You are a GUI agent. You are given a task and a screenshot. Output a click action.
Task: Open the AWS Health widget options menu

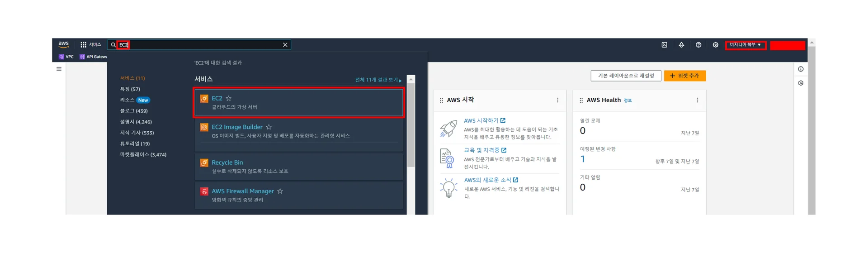697,100
